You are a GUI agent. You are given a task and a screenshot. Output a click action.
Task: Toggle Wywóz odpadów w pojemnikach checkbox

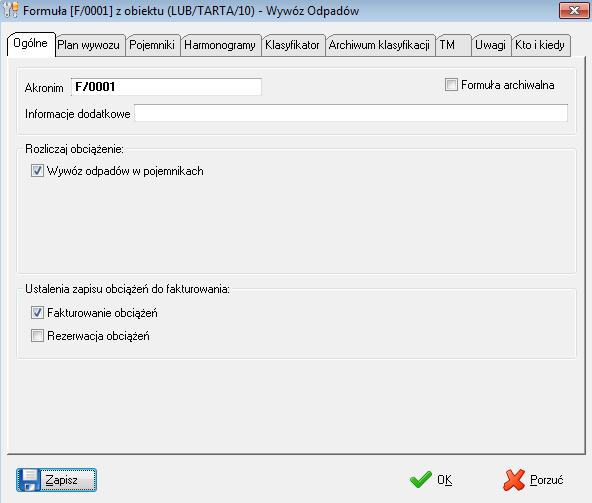37,171
